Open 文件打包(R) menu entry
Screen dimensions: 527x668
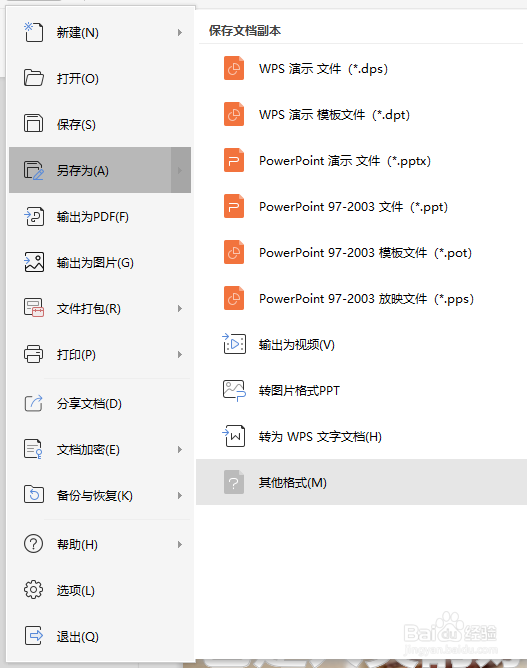(x=100, y=308)
